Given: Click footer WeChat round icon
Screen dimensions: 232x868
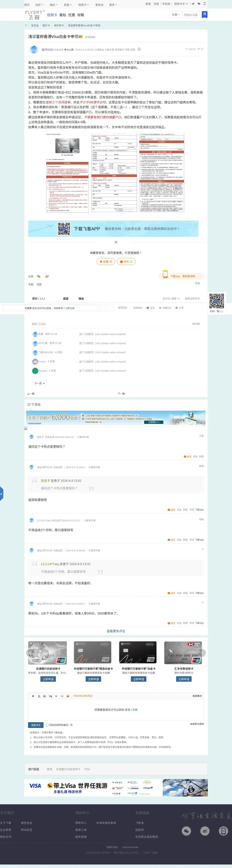Looking at the screenshot, I should tap(186, 831).
